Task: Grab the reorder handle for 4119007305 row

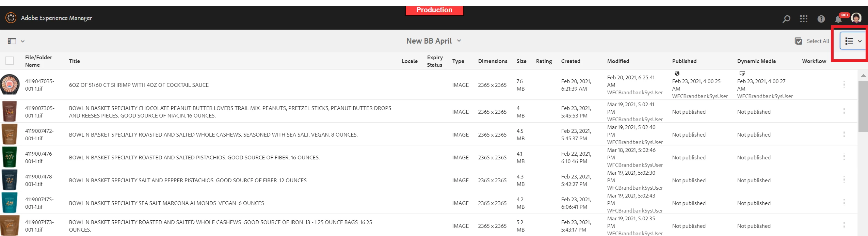Action: pos(844,111)
